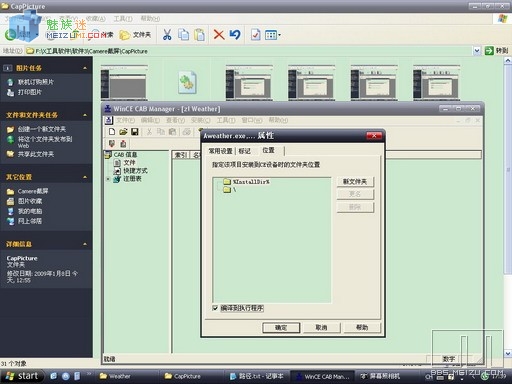
Task: Open the Views icon in Explorer toolbar
Action: pyautogui.click(x=272, y=35)
